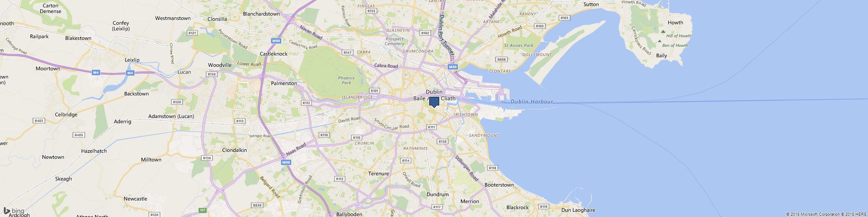Viewport: 868px width, 217px height.
Task: Click the Microsoft Corporation copyright text
Action: point(816,214)
